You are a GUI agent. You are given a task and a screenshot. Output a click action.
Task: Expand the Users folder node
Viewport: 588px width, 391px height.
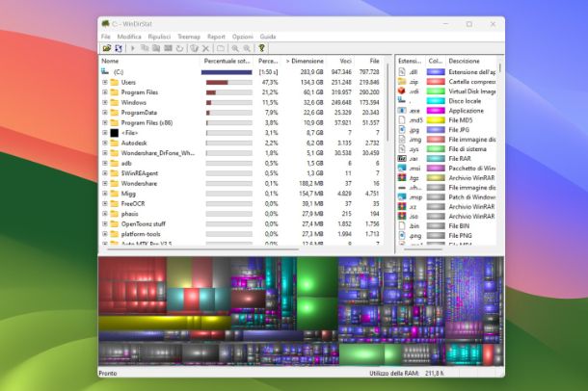click(x=105, y=82)
